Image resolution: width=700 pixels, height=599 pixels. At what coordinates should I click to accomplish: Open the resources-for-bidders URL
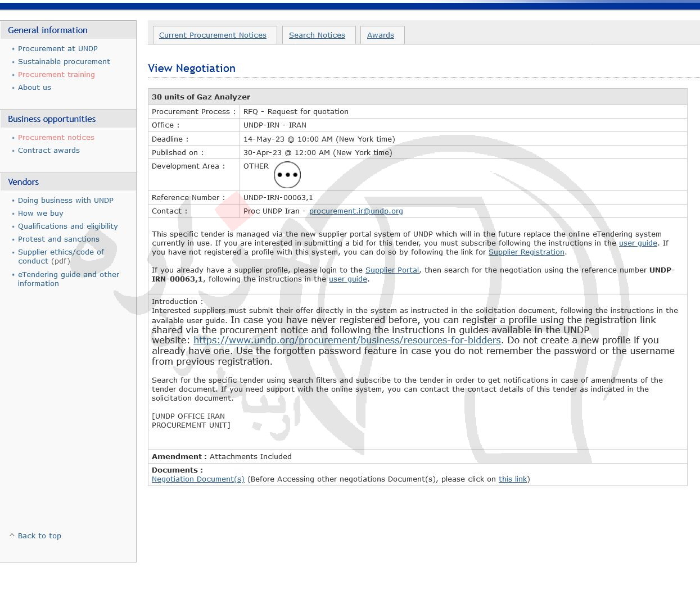[347, 341]
